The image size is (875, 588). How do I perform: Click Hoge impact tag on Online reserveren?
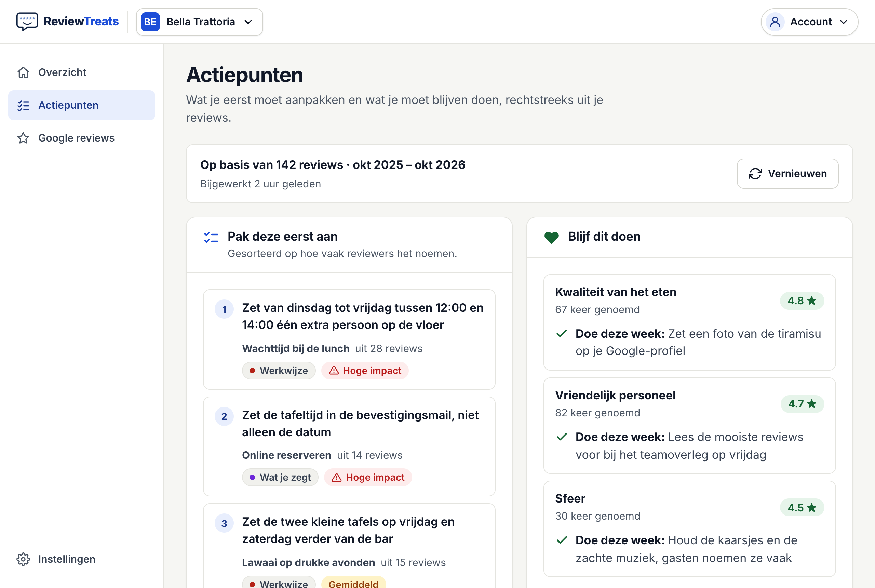coord(368,477)
